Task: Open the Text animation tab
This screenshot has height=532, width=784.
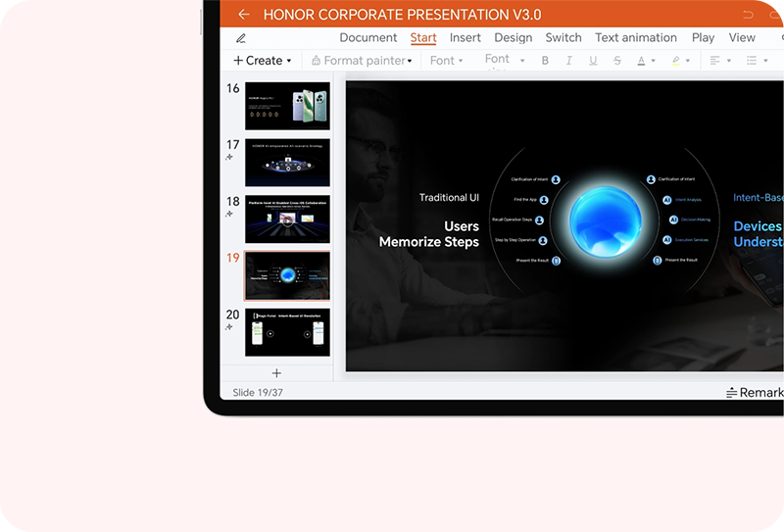Action: 635,37
